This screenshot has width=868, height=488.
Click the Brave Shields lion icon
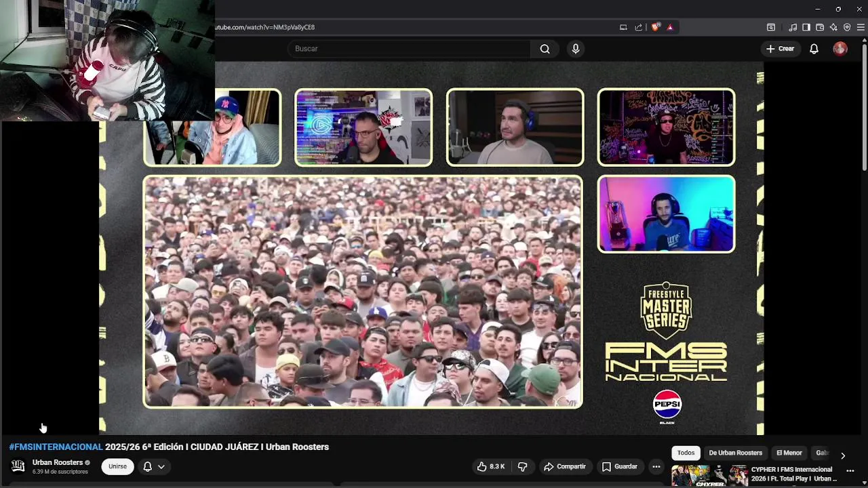655,27
